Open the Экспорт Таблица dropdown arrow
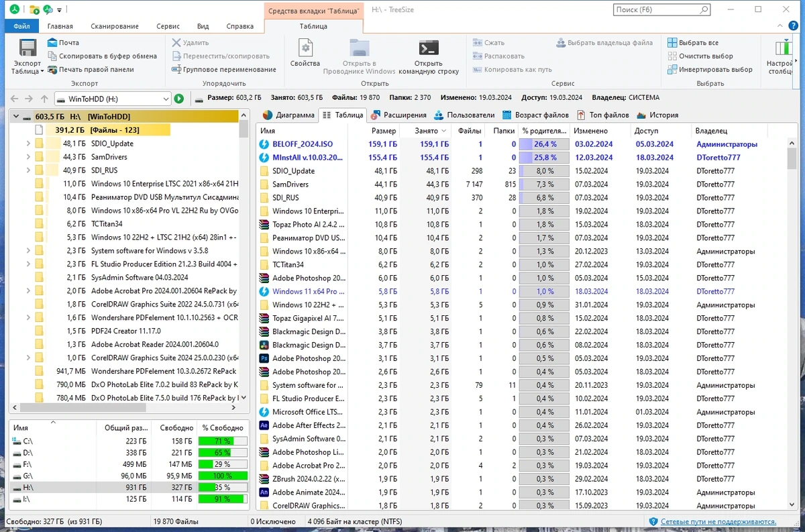 click(42, 71)
